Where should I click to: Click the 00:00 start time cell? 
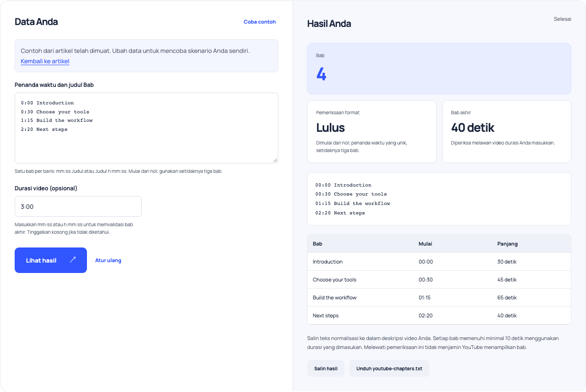coord(426,262)
